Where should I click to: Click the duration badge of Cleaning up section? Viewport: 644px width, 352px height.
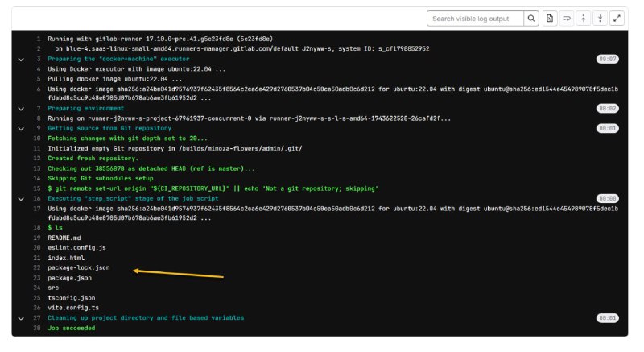coord(608,318)
